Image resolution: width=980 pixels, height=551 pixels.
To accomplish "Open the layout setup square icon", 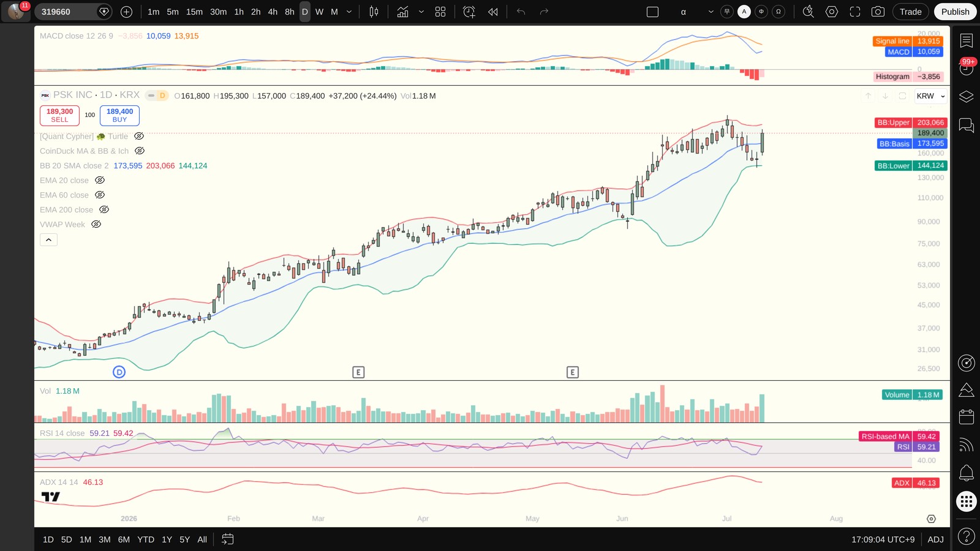I will coord(652,12).
